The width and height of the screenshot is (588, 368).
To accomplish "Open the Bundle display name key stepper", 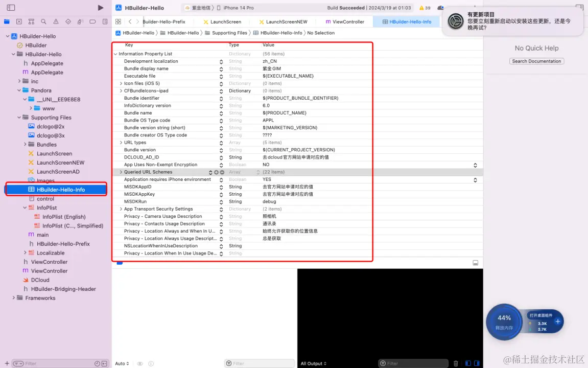I will coord(221,69).
